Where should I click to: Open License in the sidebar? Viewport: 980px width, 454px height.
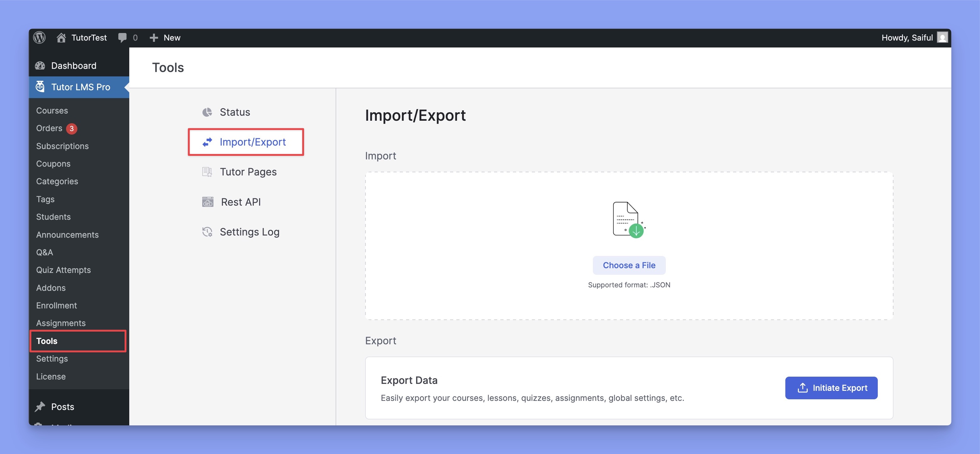tap(51, 376)
